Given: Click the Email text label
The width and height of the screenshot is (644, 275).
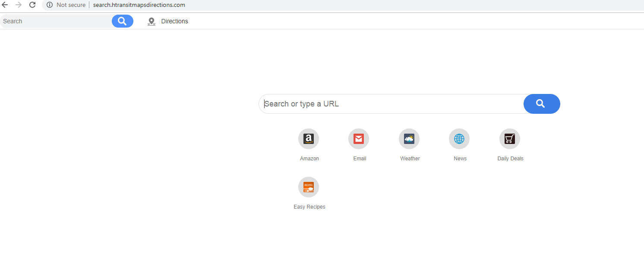Looking at the screenshot, I should pyautogui.click(x=360, y=159).
